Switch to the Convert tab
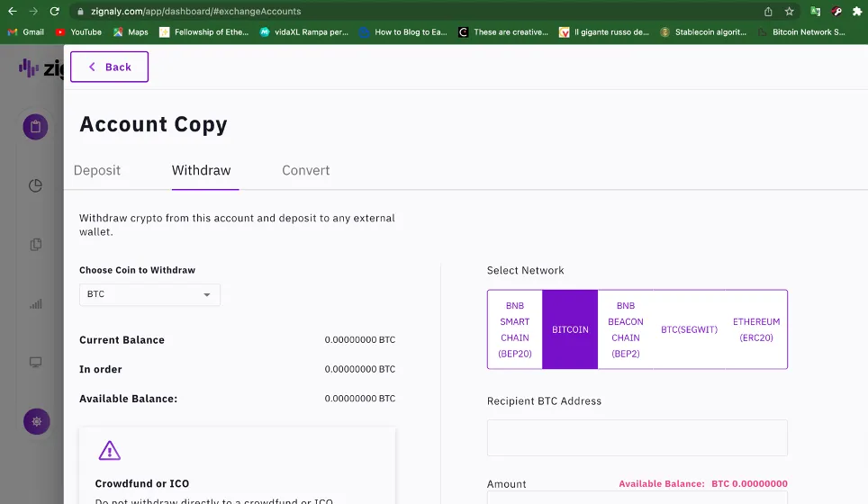 pyautogui.click(x=305, y=170)
